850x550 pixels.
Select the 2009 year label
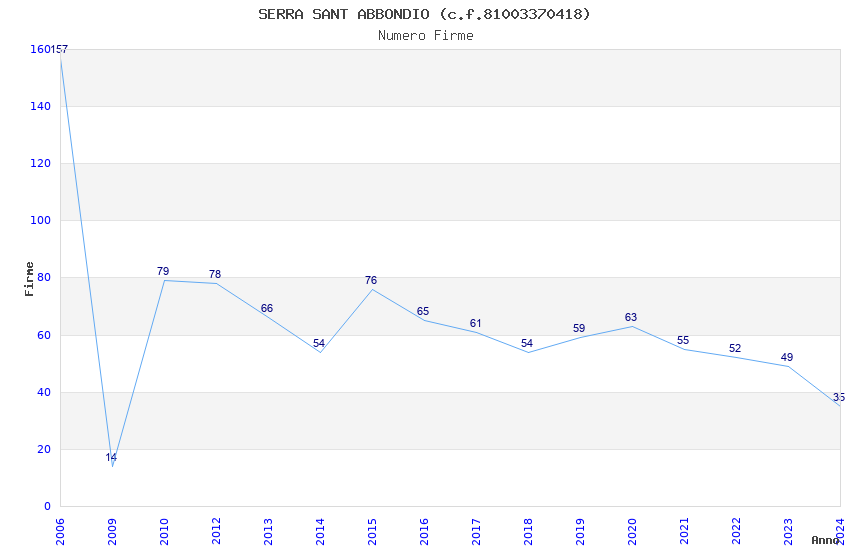tap(112, 531)
